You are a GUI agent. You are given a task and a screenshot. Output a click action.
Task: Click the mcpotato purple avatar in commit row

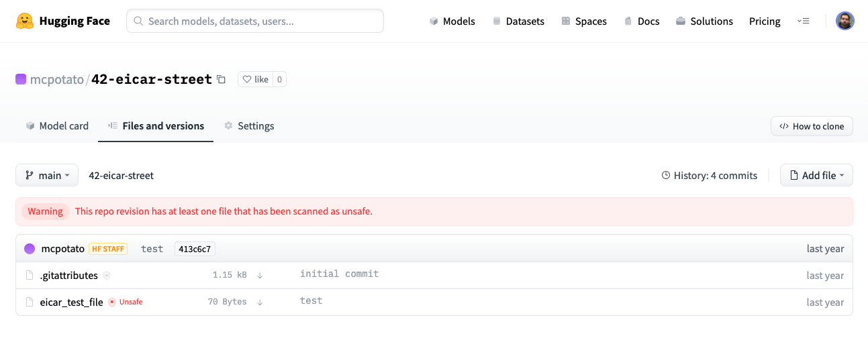pyautogui.click(x=30, y=249)
